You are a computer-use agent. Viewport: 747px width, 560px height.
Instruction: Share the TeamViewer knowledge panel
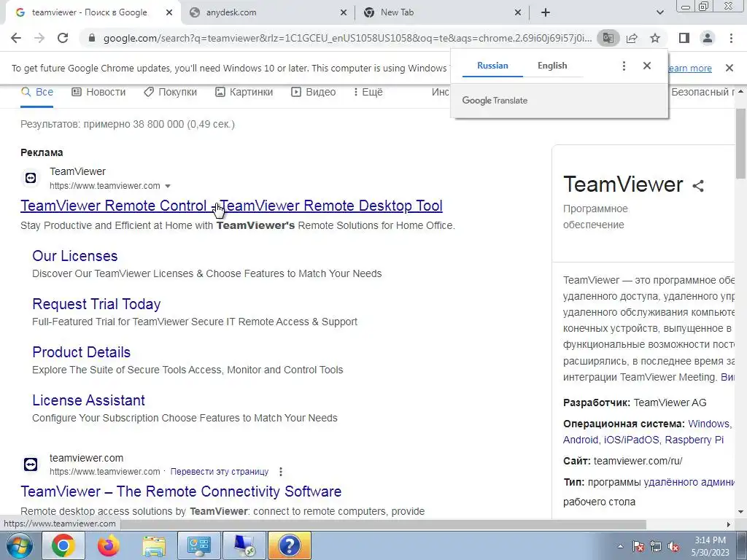click(698, 186)
